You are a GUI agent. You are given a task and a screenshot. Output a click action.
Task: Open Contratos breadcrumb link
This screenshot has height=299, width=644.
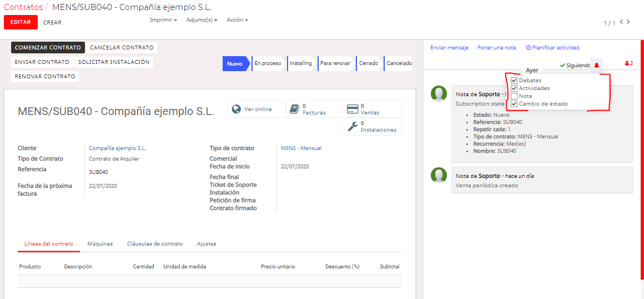click(23, 7)
